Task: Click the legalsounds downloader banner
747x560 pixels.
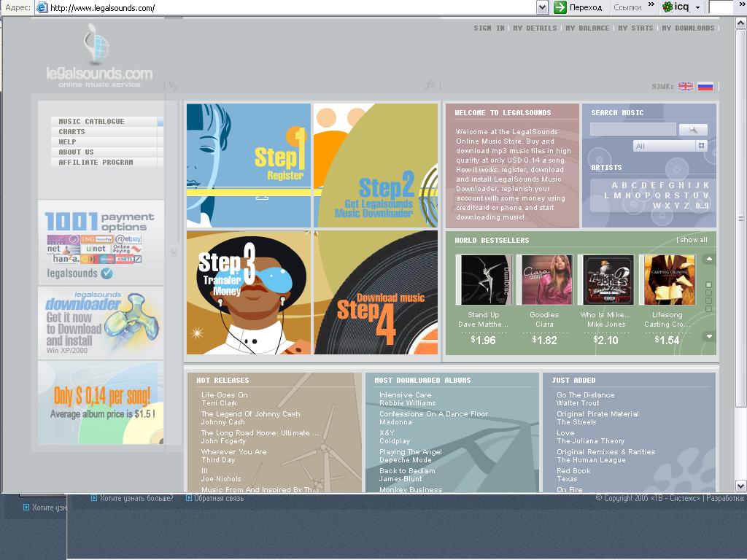Action: click(x=101, y=323)
